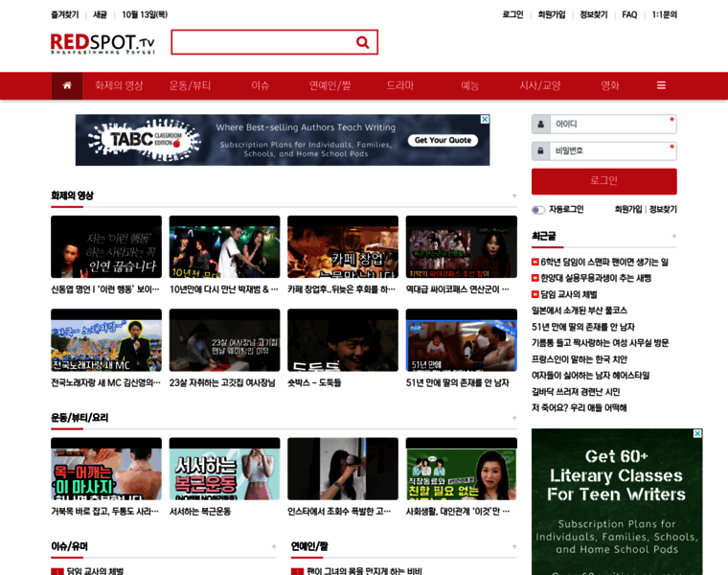The width and height of the screenshot is (728, 575).
Task: Open the 23살 자취하는 고깃집 여사장님 thumbnail
Action: 225,340
